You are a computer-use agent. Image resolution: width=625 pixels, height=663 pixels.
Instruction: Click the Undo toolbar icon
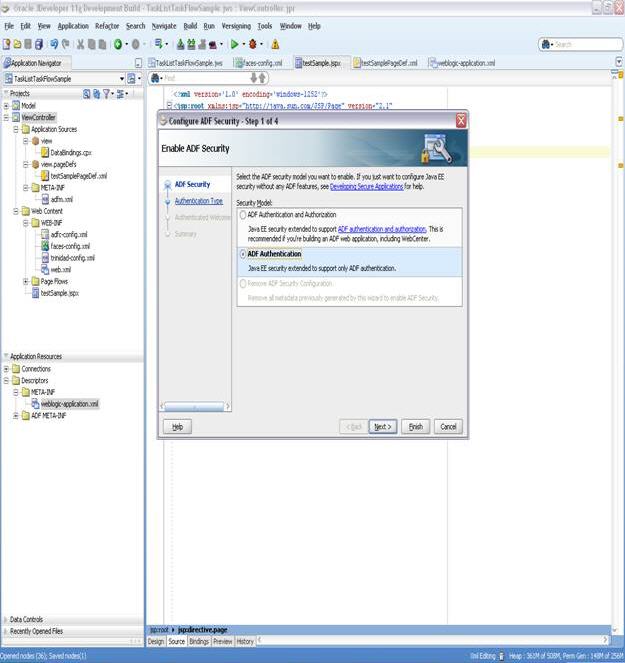[54, 44]
